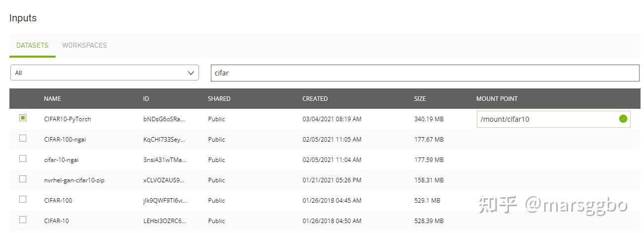Open the DATASETS tab

[x=32, y=45]
